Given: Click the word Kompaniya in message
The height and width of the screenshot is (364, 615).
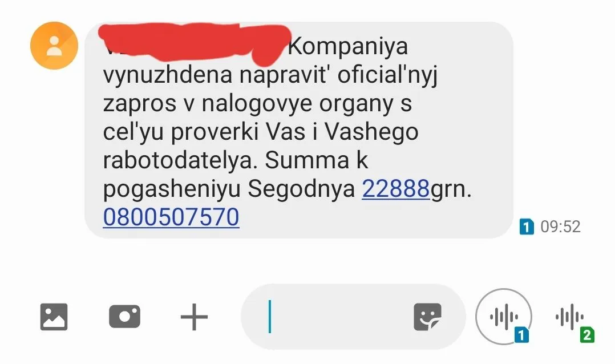Looking at the screenshot, I should 348,46.
